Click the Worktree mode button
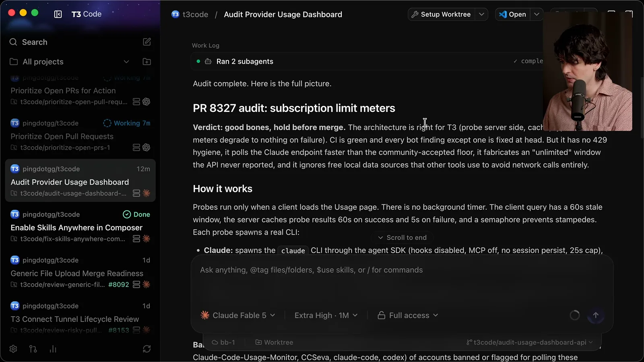644x362 pixels. (x=274, y=342)
